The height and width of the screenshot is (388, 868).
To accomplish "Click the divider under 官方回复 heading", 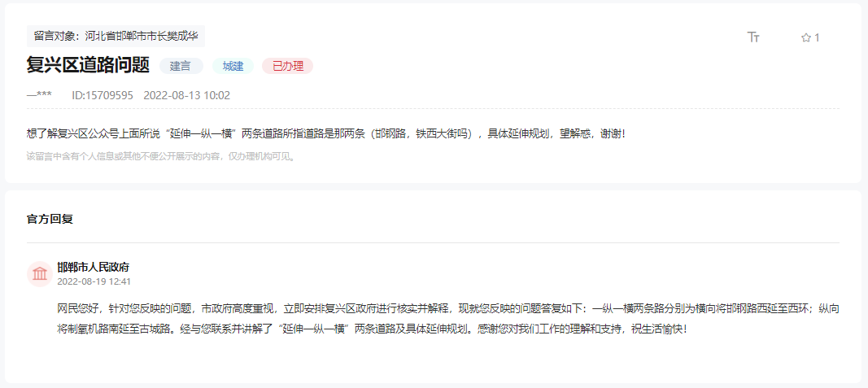I will 433,242.
